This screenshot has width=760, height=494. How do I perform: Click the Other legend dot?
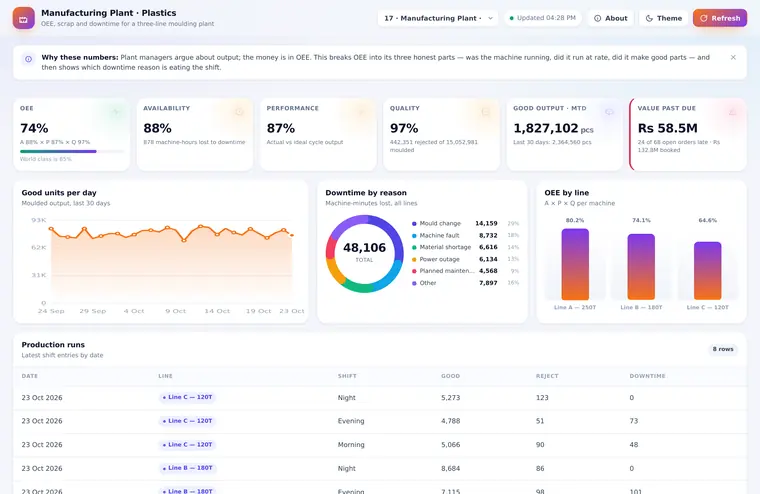[x=414, y=283]
